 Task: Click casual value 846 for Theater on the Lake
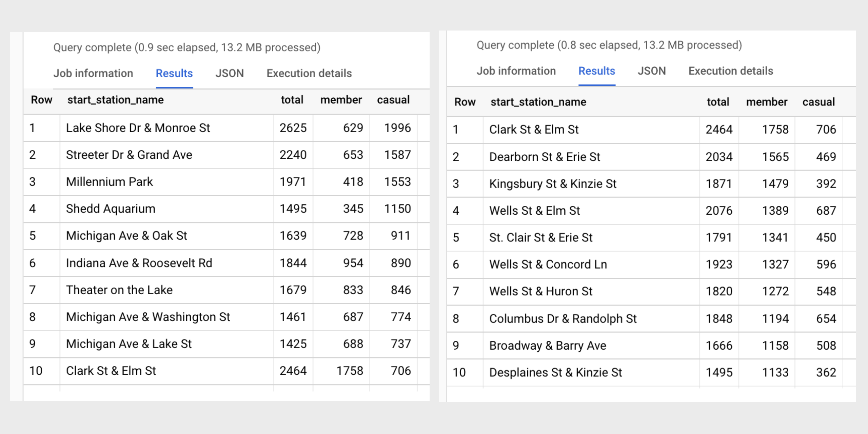[401, 290]
